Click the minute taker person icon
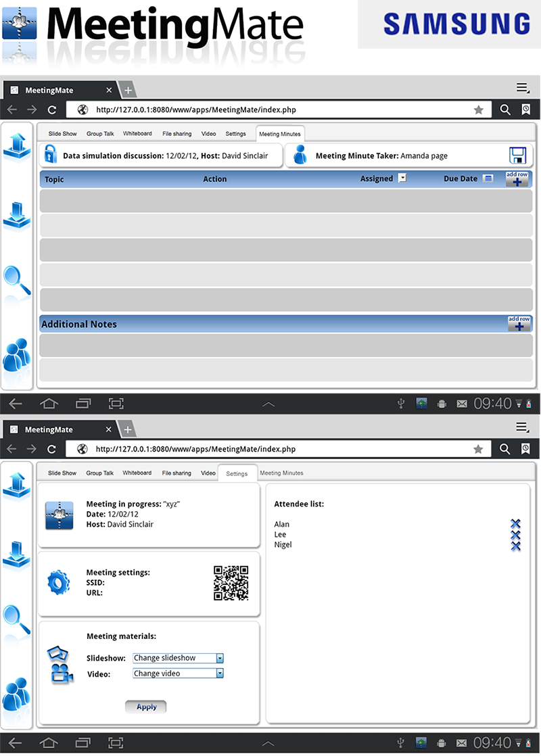541x756 pixels. [x=300, y=154]
